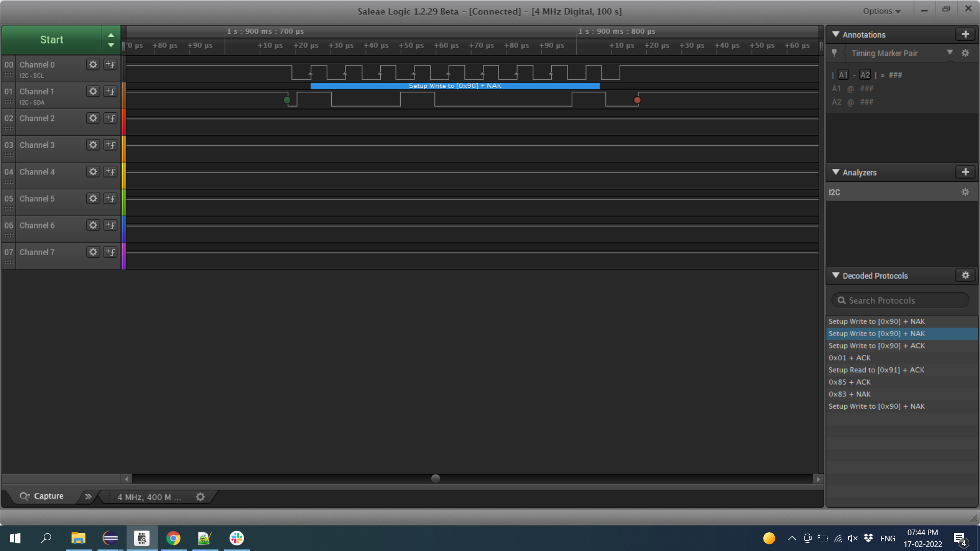The height and width of the screenshot is (551, 980).
Task: Start a new capture
Action: tap(52, 40)
